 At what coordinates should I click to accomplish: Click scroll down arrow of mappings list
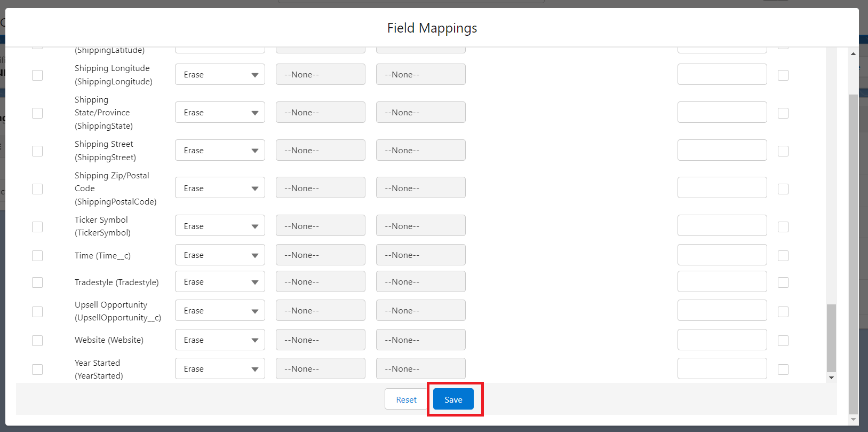831,378
